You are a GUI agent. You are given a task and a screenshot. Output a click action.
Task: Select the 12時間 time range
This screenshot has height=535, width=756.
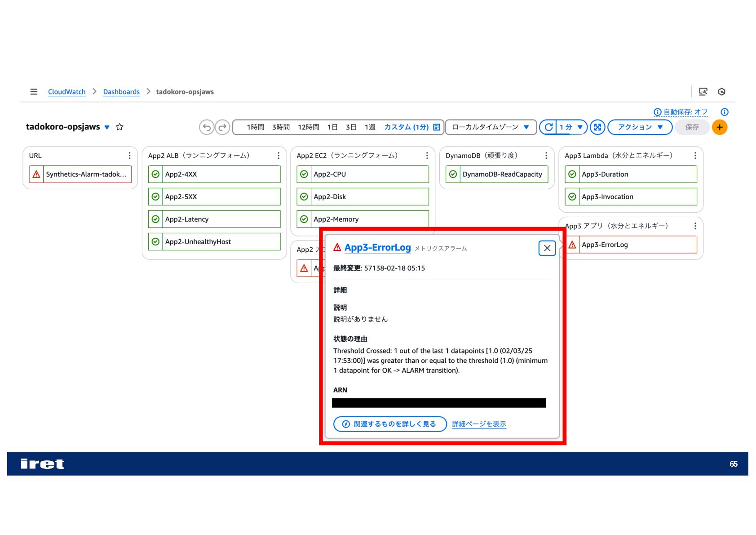tap(309, 127)
